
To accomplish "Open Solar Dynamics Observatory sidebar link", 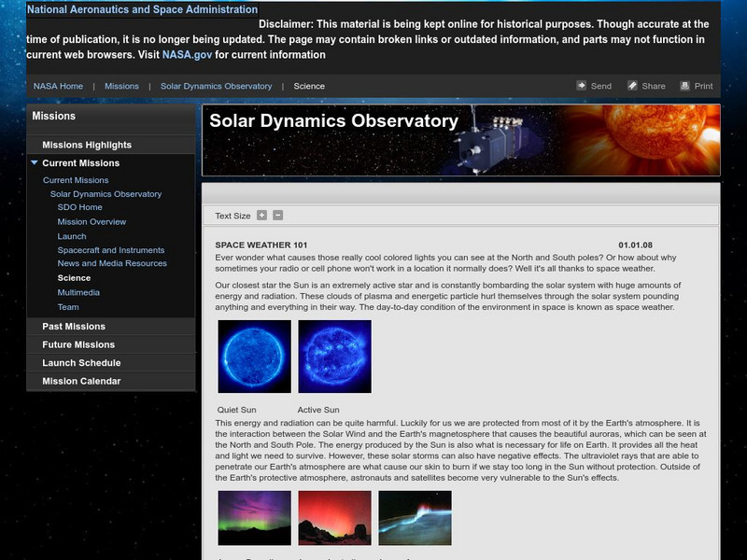I will [x=106, y=194].
